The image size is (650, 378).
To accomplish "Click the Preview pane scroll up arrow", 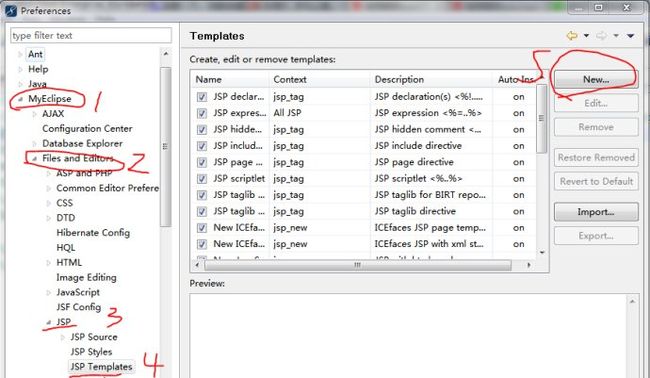I will pyautogui.click(x=633, y=302).
